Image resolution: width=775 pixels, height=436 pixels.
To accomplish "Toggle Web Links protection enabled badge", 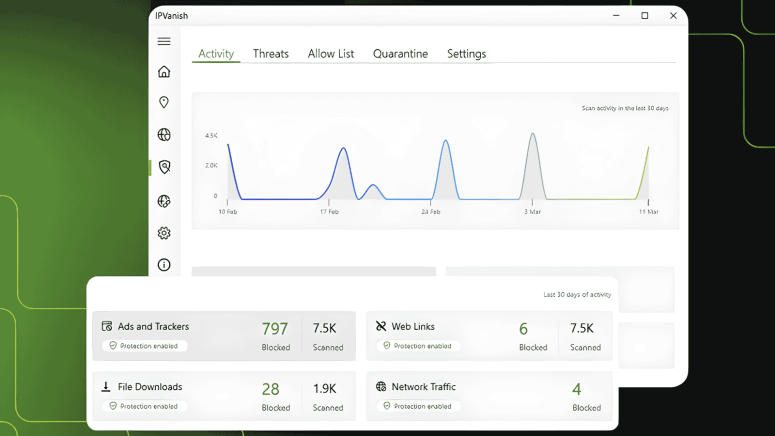I will pyautogui.click(x=417, y=346).
